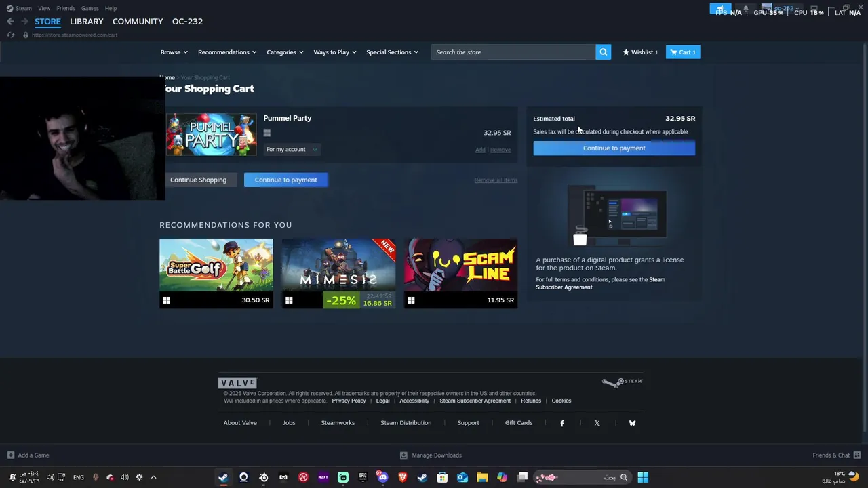Open SteelSeries app from taskbar

[263, 477]
